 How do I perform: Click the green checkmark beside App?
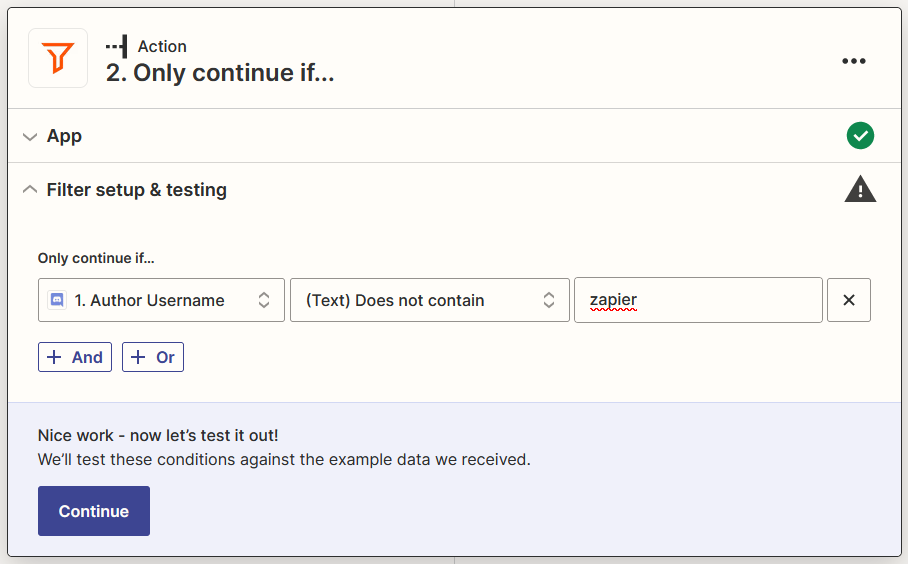[x=860, y=136]
